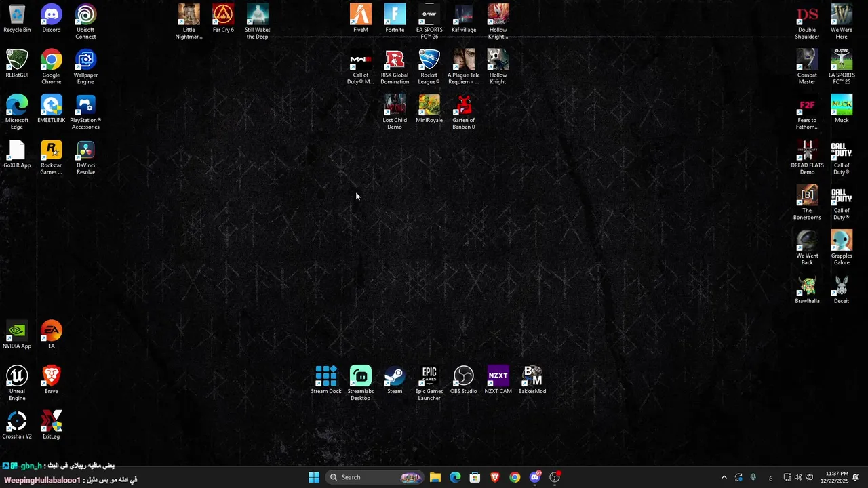Open Call of Duty MW3 shortcut
Viewport: 868px width, 488px height.
[x=361, y=67]
